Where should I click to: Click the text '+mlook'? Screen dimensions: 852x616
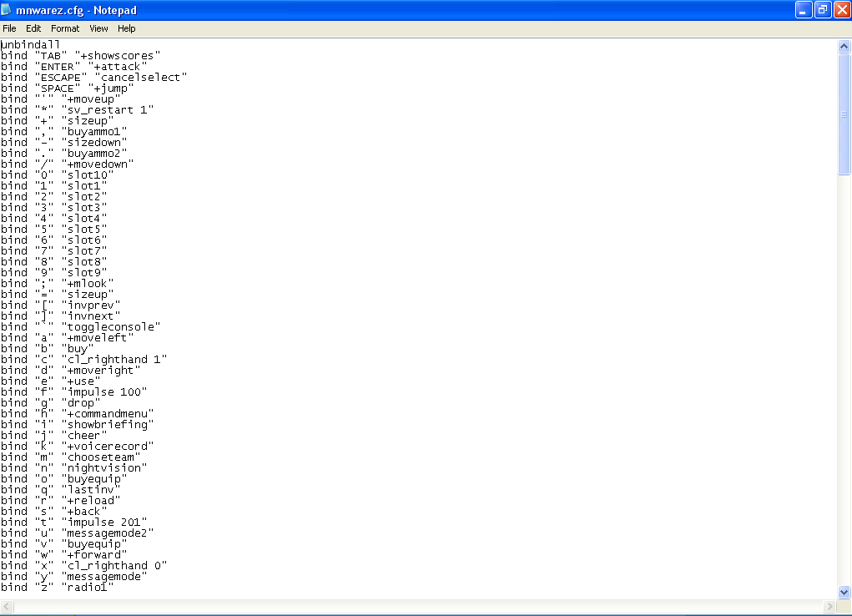click(88, 284)
